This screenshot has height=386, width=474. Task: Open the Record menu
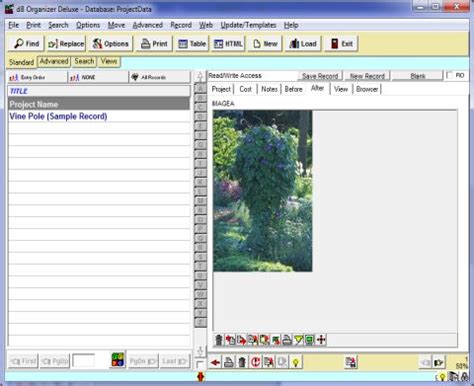point(181,25)
